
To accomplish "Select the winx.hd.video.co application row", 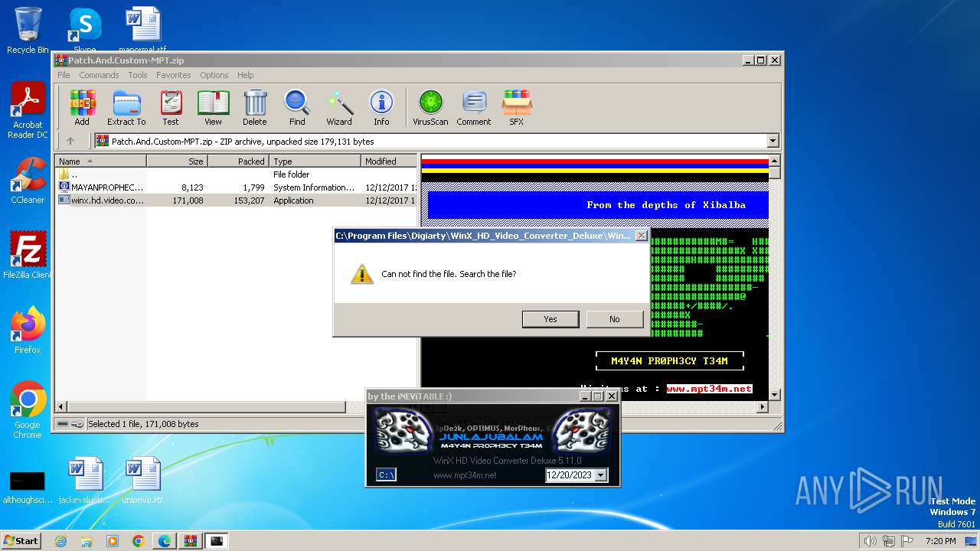I will pyautogui.click(x=237, y=201).
